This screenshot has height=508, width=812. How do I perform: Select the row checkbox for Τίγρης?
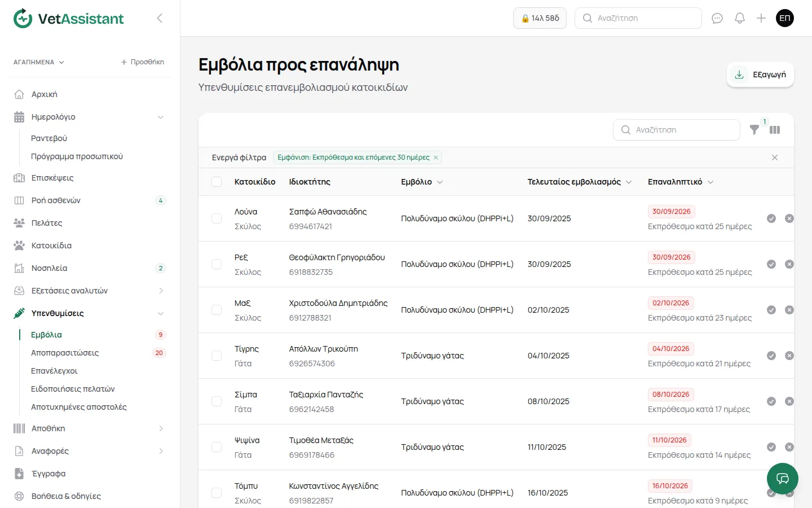point(217,356)
